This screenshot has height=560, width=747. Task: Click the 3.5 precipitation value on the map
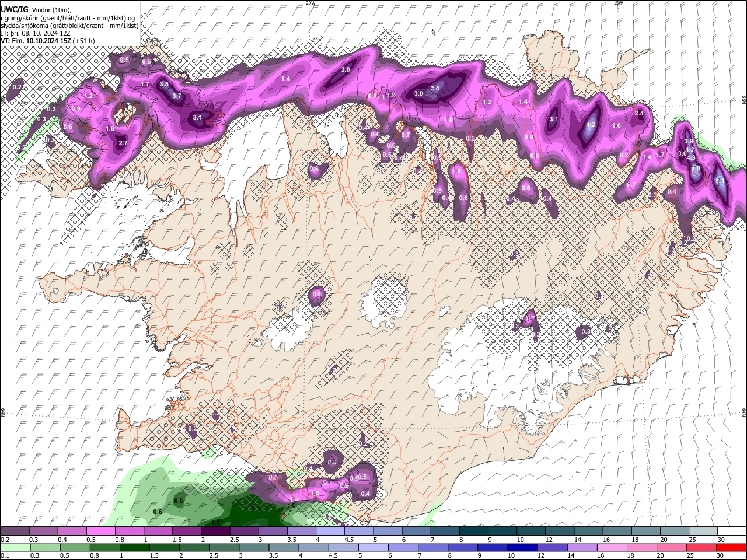pos(164,84)
